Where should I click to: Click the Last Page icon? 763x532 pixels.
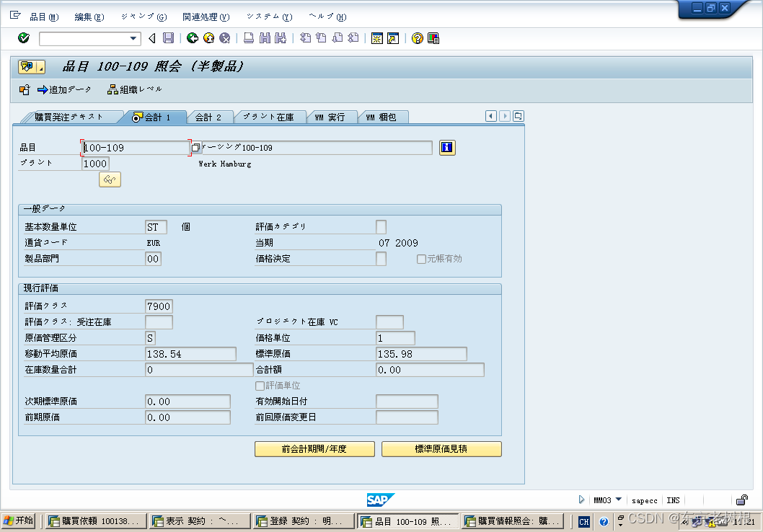353,38
